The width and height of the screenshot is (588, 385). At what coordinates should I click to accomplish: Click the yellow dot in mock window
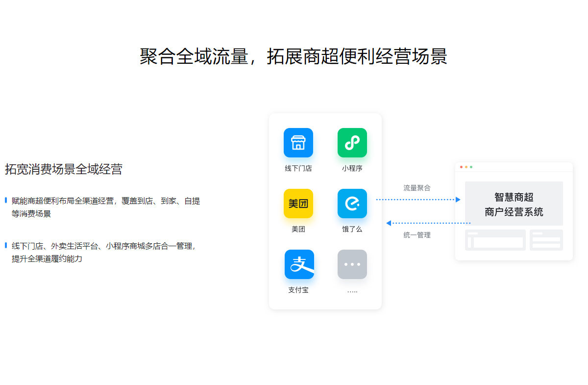pyautogui.click(x=466, y=167)
